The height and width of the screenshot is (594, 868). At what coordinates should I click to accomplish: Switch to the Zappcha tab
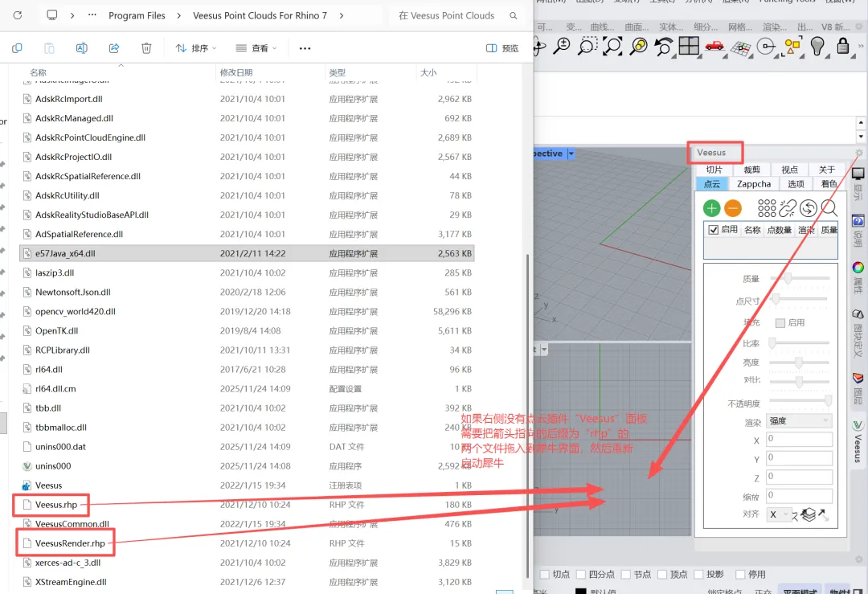753,184
